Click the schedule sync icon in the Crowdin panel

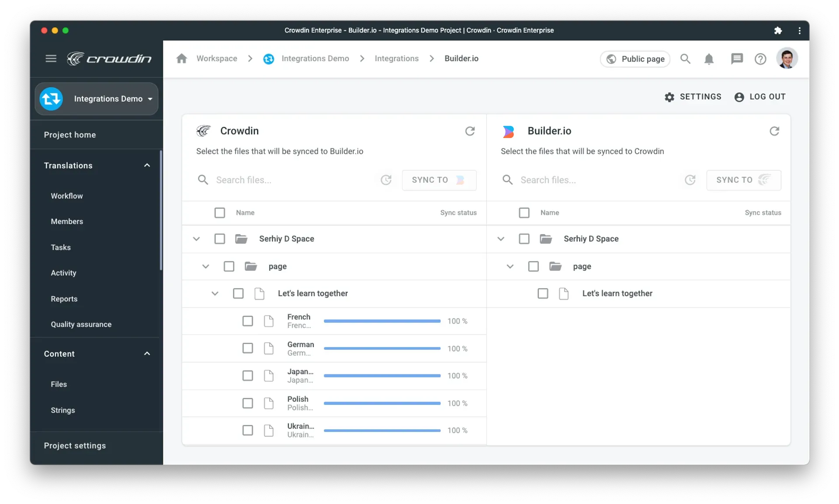click(386, 180)
